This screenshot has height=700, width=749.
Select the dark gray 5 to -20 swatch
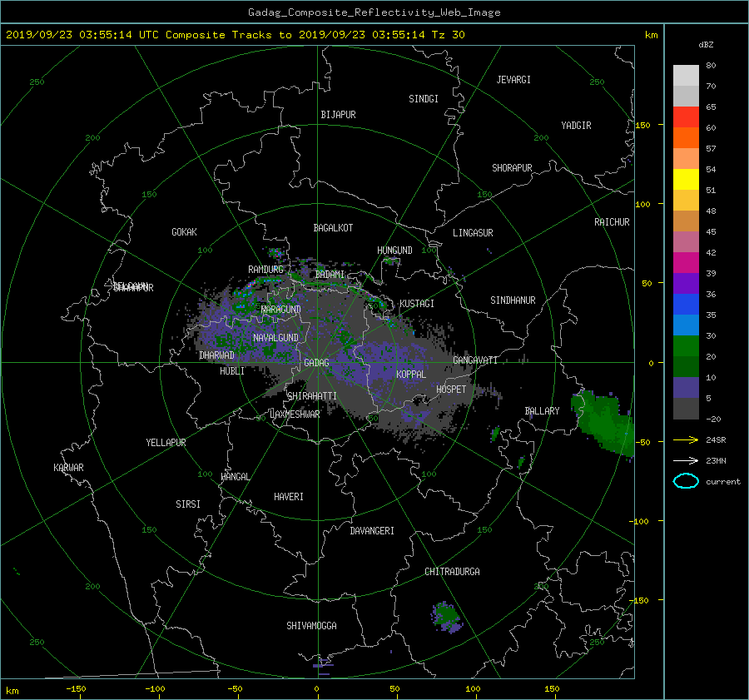tap(686, 408)
